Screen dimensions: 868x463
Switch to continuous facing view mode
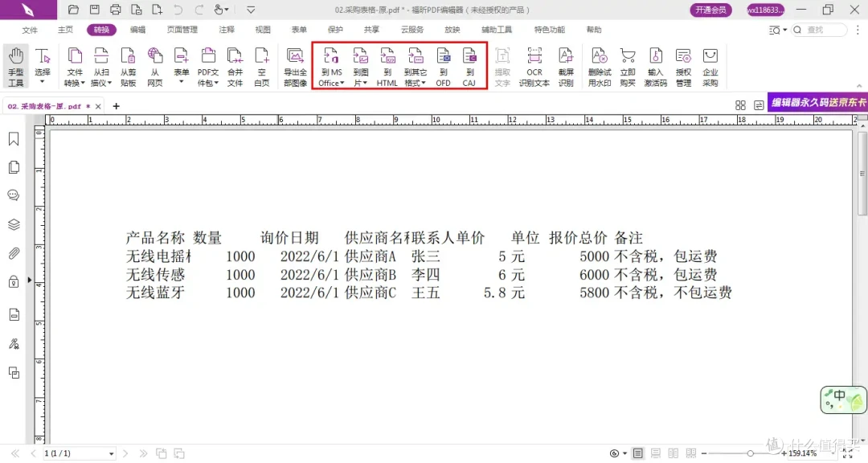[x=691, y=453]
